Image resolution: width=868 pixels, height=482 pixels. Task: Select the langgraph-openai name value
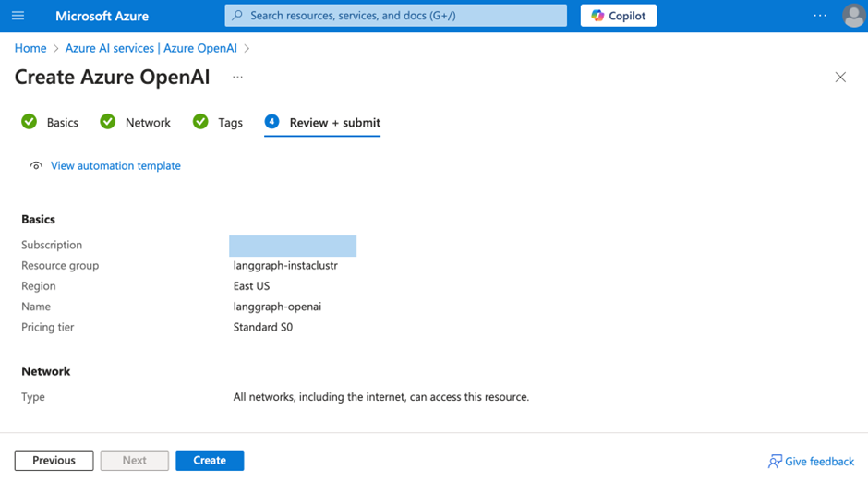[277, 307]
